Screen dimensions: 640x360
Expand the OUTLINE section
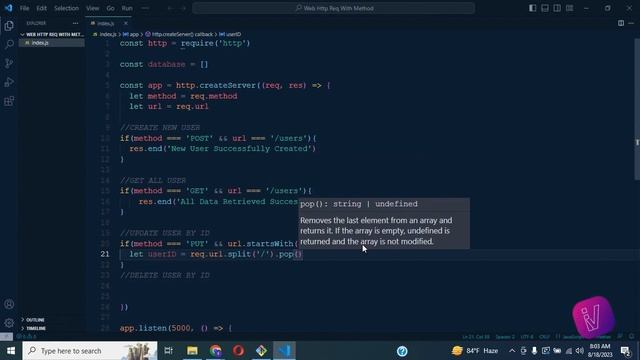tap(35, 320)
